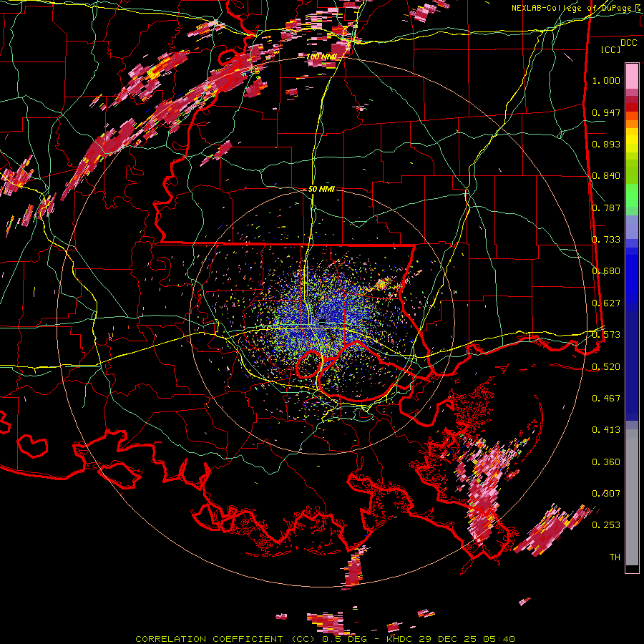The image size is (644, 644).
Task: Click the 0.947 color scale label
Action: (x=606, y=112)
